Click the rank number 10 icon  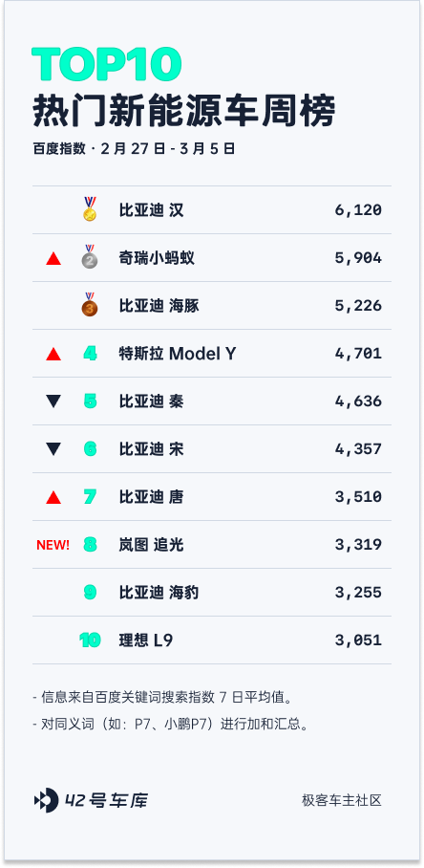(x=90, y=640)
